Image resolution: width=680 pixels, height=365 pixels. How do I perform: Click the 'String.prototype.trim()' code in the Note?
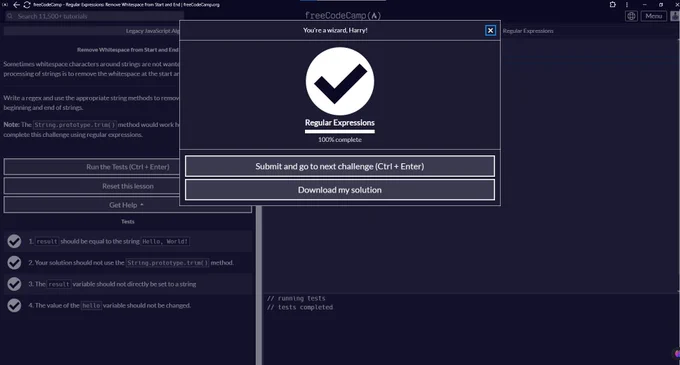tap(75, 125)
